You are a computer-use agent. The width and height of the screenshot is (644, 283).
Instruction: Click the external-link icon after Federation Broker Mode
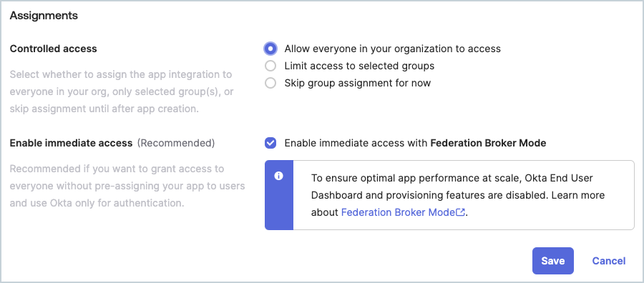tap(461, 212)
